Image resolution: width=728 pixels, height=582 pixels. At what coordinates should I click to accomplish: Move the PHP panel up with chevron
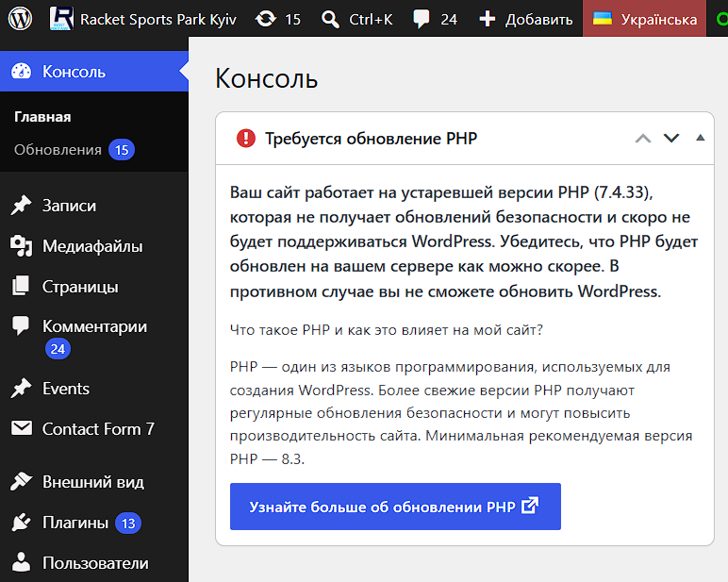(x=643, y=138)
